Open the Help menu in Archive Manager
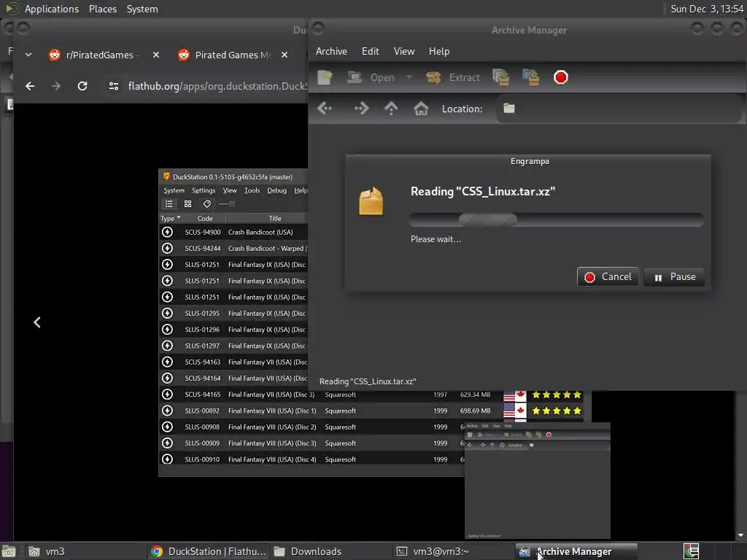Image resolution: width=747 pixels, height=560 pixels. point(438,51)
